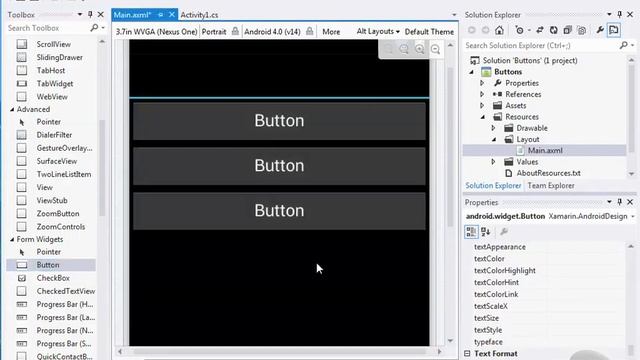640x360 pixels.
Task: Zoom out on the designer surface
Action: click(436, 49)
